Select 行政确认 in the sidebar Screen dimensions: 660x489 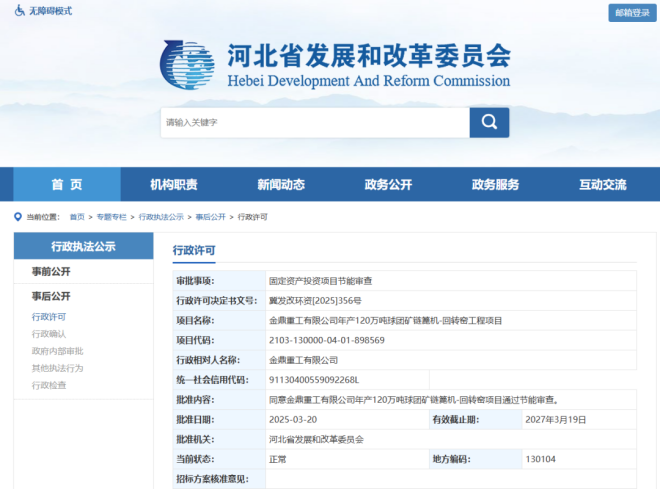(x=49, y=334)
